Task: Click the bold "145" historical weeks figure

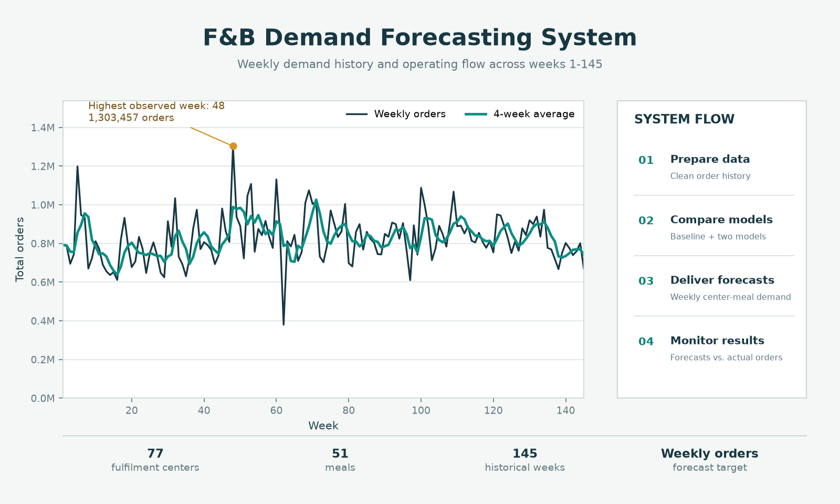Action: [x=525, y=454]
